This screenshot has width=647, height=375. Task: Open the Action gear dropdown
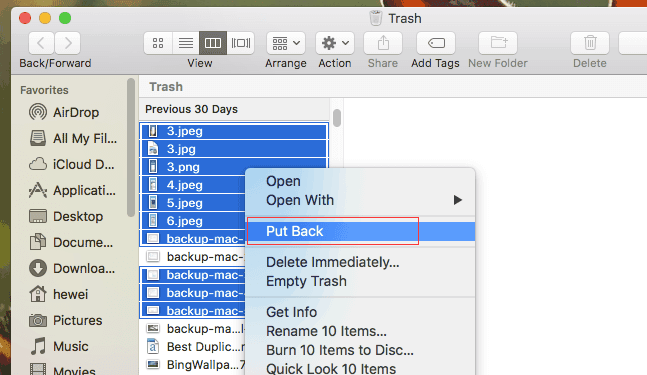[335, 43]
